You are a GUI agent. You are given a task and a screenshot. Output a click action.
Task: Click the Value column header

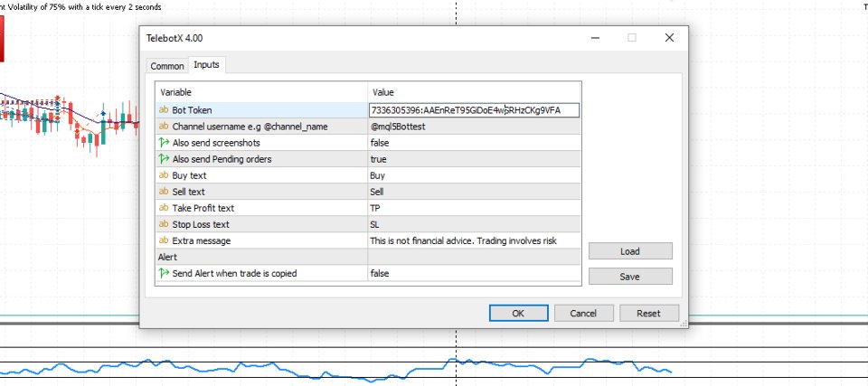tap(475, 92)
